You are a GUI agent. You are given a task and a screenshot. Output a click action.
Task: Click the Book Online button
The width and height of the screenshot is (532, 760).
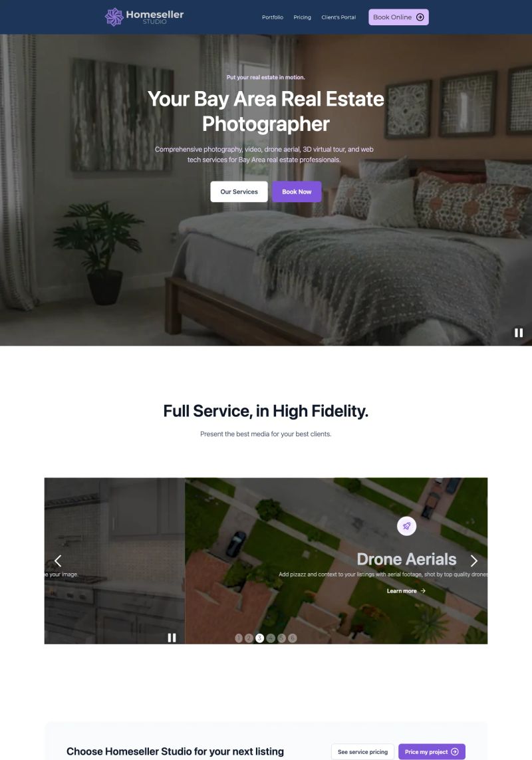(x=398, y=17)
